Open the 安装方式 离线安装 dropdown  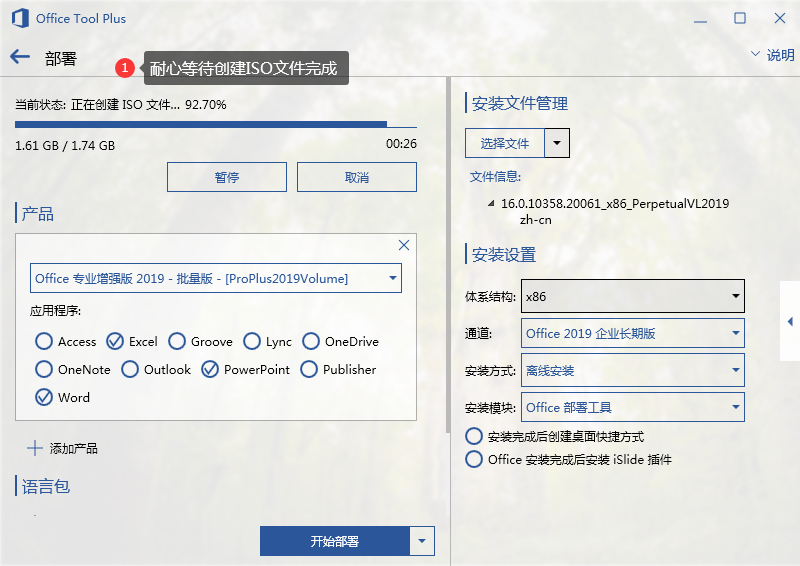(633, 370)
